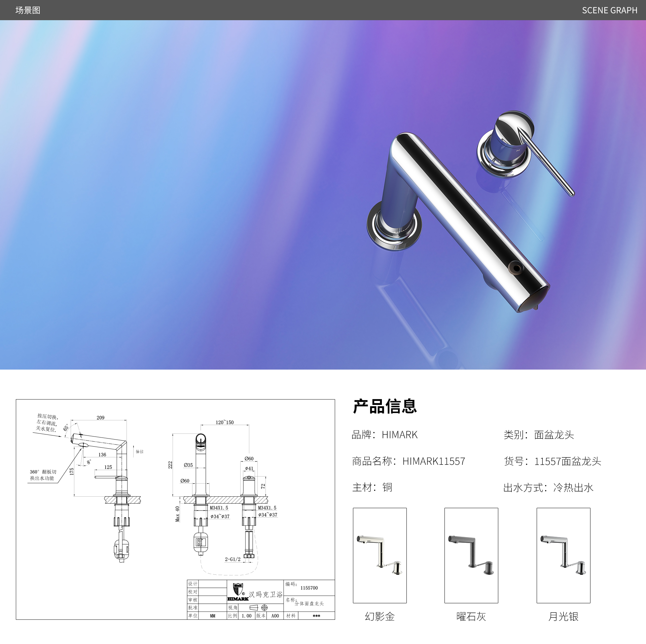Click the SCENE GRAPH header text
The width and height of the screenshot is (646, 644).
click(x=609, y=10)
